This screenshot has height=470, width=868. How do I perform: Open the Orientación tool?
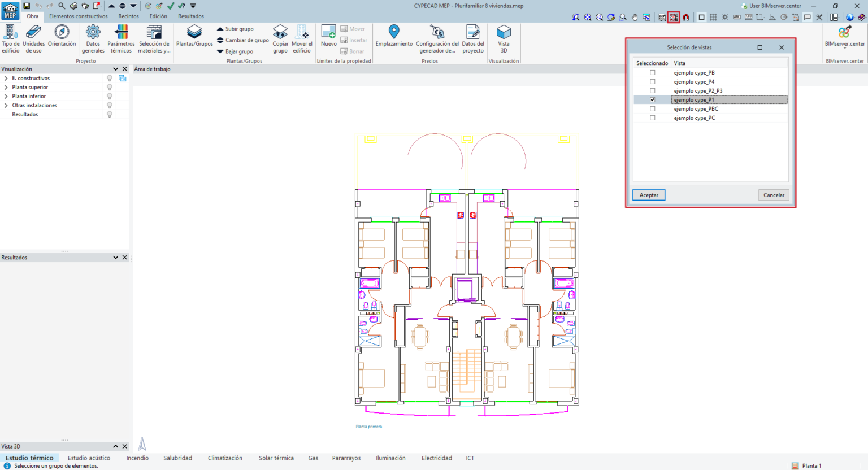click(62, 38)
